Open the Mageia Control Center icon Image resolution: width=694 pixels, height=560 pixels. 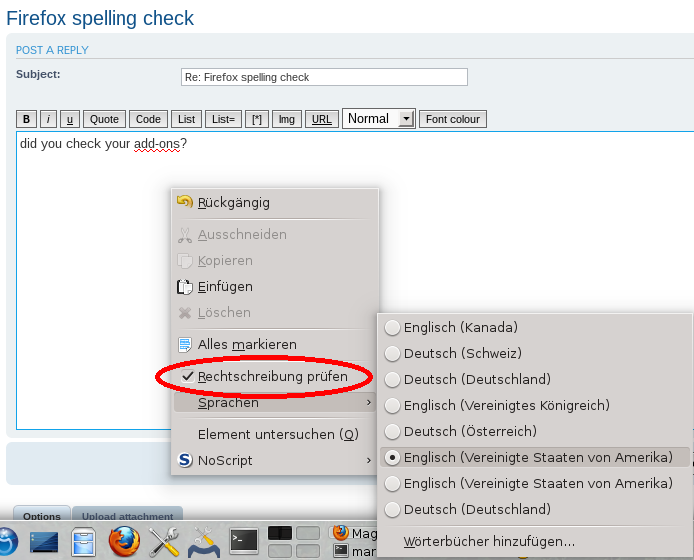click(204, 543)
